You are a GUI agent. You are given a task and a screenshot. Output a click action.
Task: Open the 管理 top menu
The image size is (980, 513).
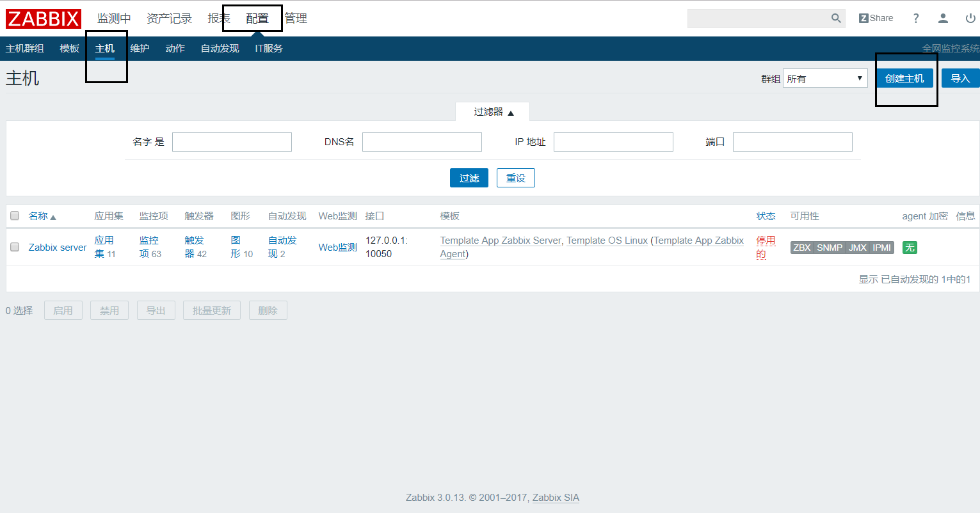coord(296,19)
